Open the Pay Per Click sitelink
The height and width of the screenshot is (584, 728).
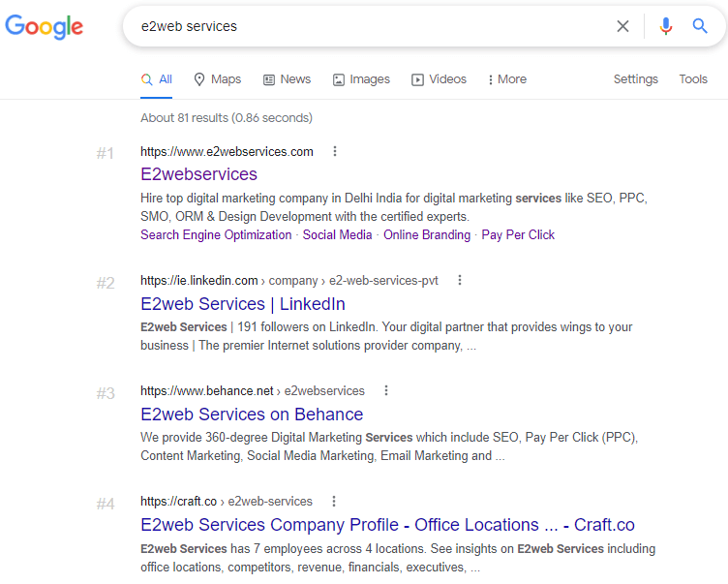tap(518, 235)
